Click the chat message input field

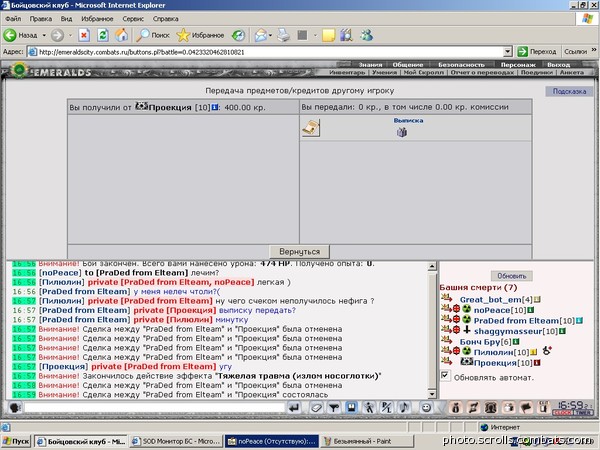coord(155,408)
